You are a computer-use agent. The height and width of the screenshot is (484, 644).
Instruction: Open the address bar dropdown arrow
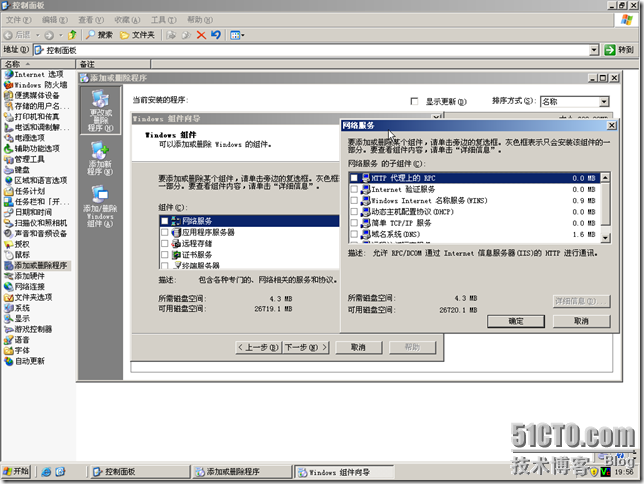[x=594, y=50]
